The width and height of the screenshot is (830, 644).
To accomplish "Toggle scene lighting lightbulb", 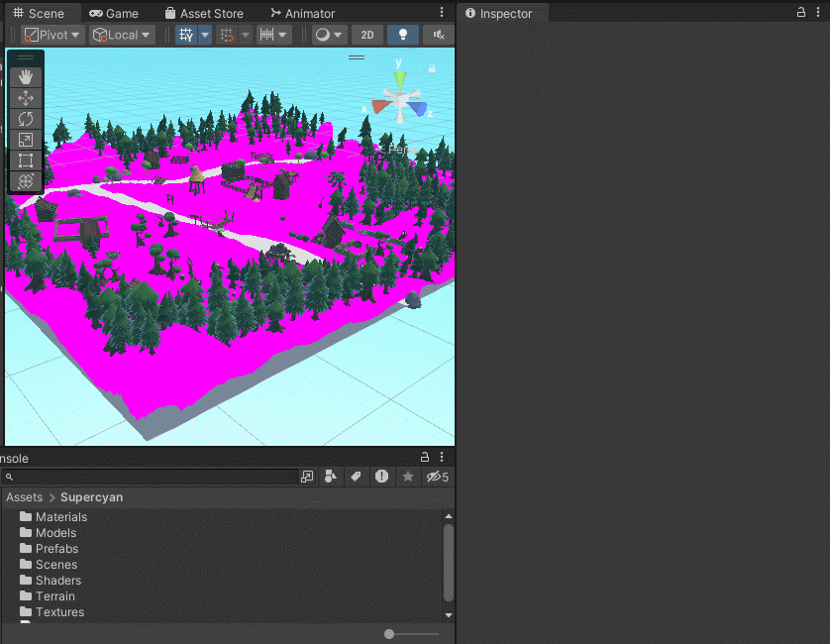I will coord(403,35).
